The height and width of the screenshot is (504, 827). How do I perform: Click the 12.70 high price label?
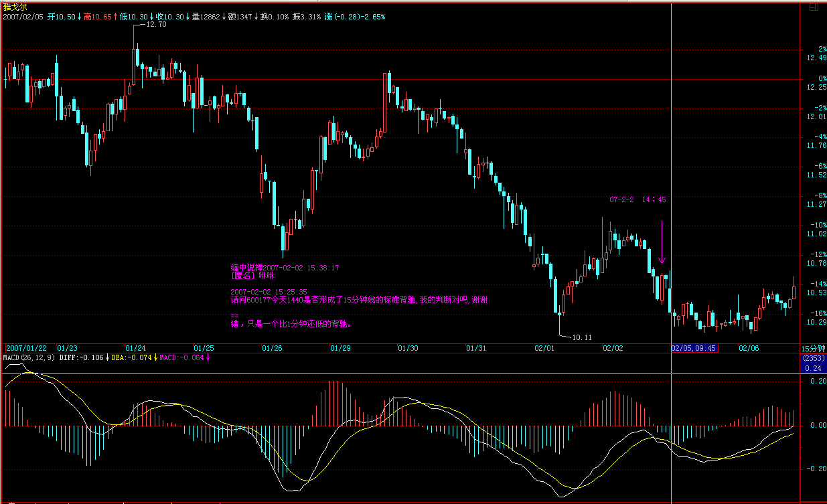(156, 24)
